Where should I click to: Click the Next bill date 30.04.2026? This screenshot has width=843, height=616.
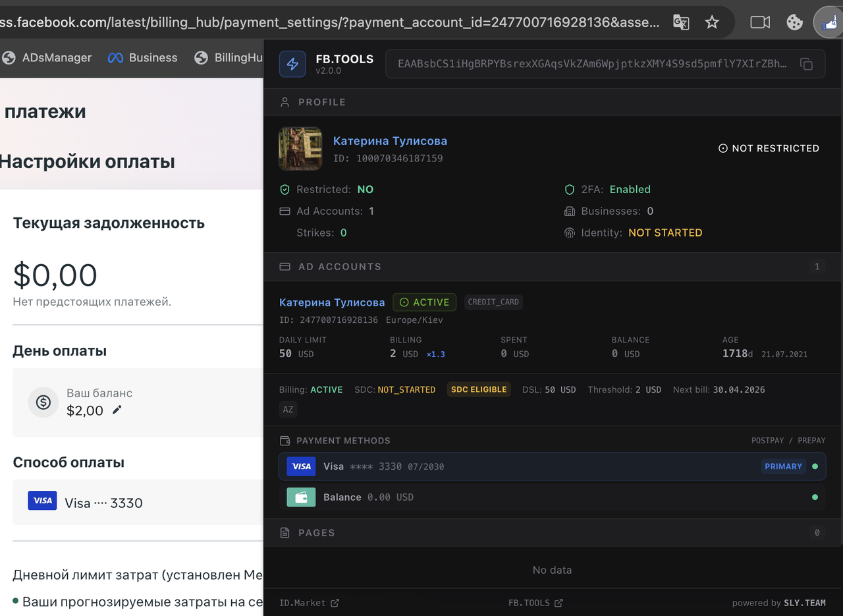[x=739, y=389]
